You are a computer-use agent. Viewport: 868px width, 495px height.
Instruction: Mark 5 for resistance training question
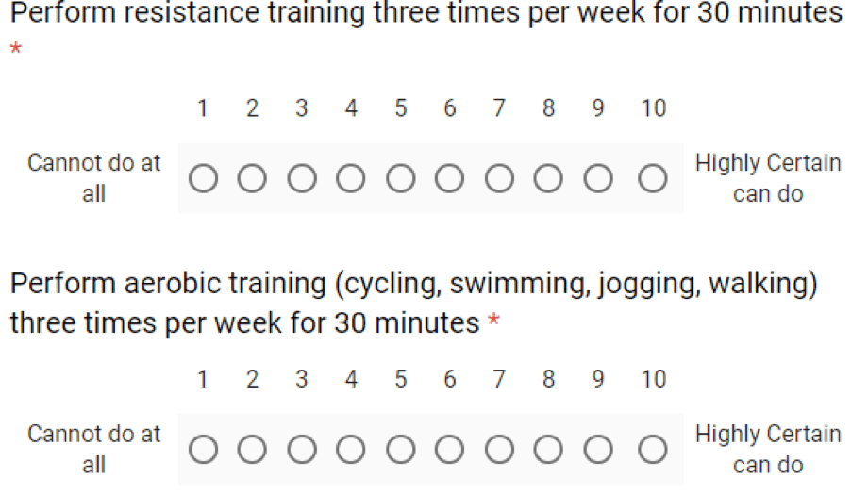click(401, 178)
